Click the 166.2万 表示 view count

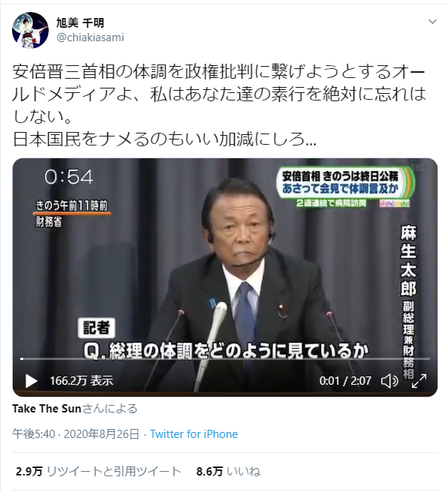[x=82, y=381]
